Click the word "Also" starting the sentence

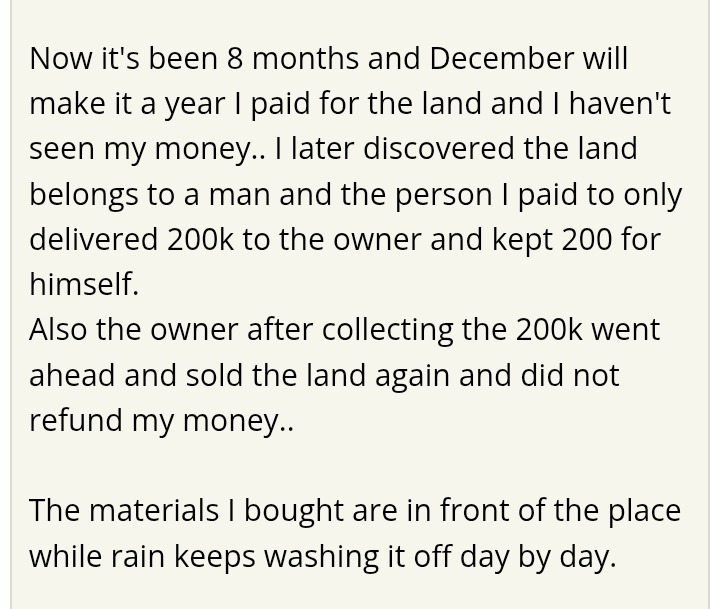pos(59,329)
